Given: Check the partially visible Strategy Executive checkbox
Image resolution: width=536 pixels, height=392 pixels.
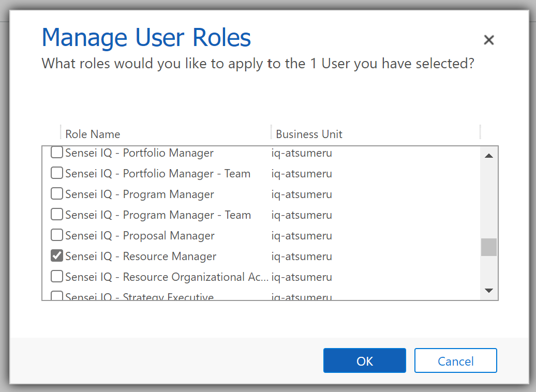Looking at the screenshot, I should pyautogui.click(x=57, y=296).
